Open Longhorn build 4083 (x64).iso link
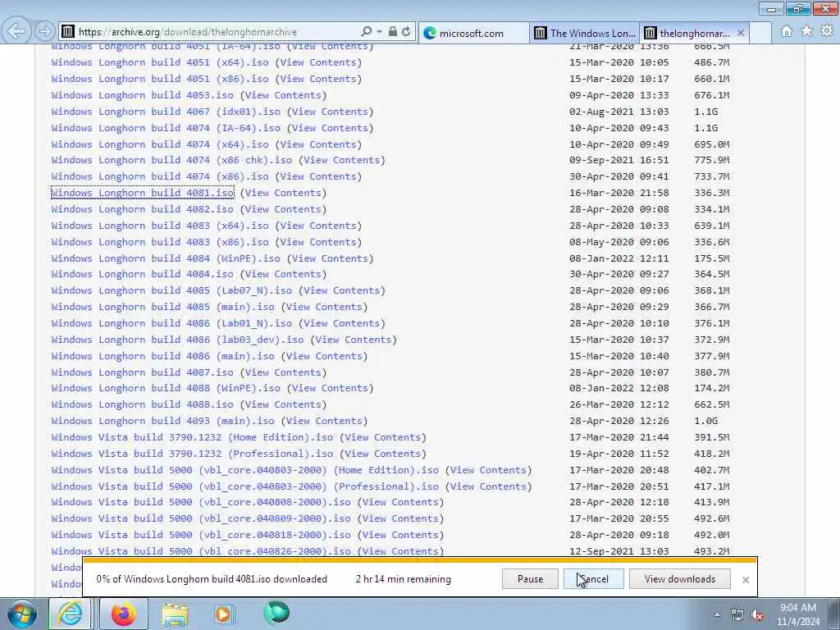 pos(160,226)
